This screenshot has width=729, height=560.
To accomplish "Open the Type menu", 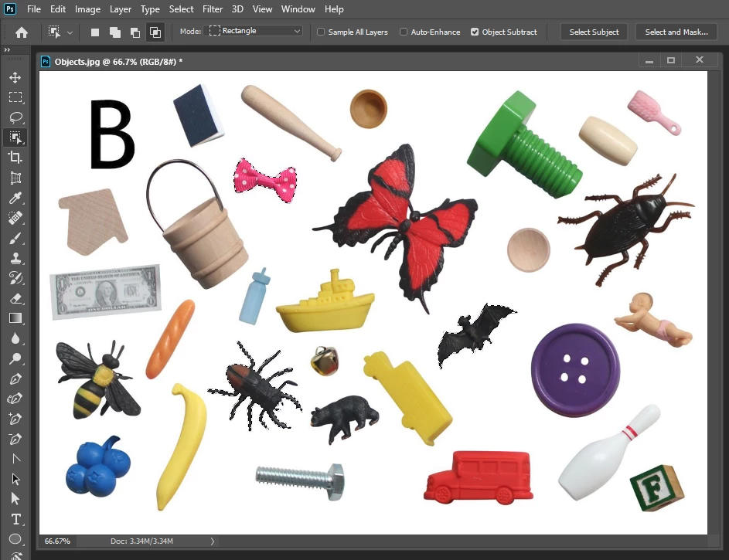I will click(150, 8).
